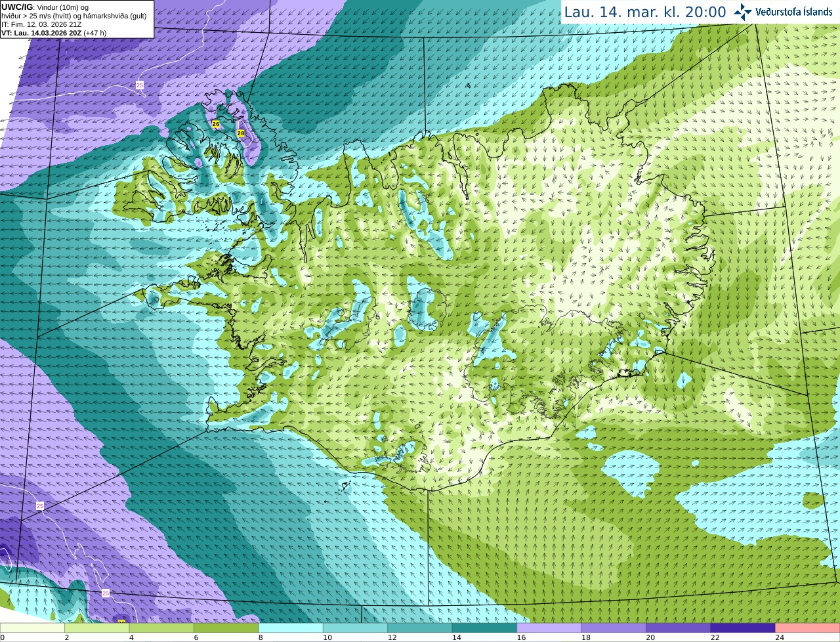Click the 25 contour label northwest of Westfjords
This screenshot has height=642, width=840.
click(140, 85)
